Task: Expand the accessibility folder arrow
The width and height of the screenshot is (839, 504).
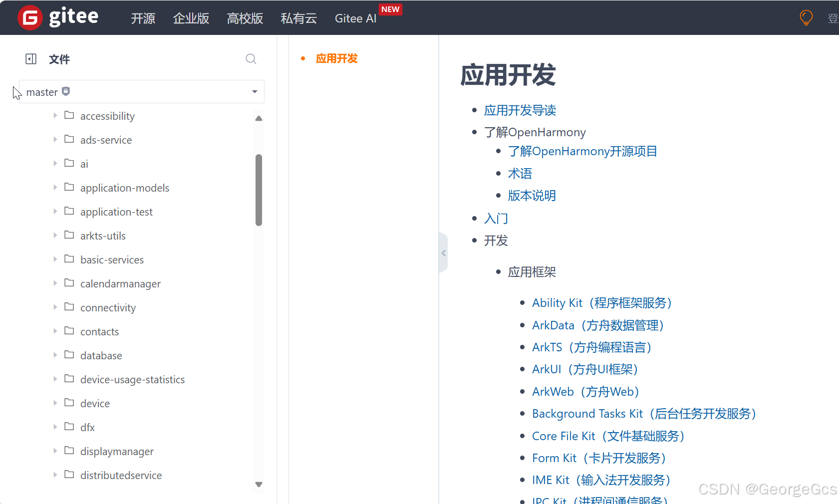Action: point(55,115)
